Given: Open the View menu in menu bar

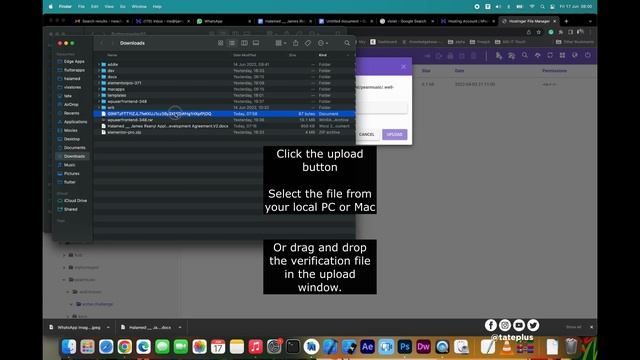Looking at the screenshot, I should point(109,7).
